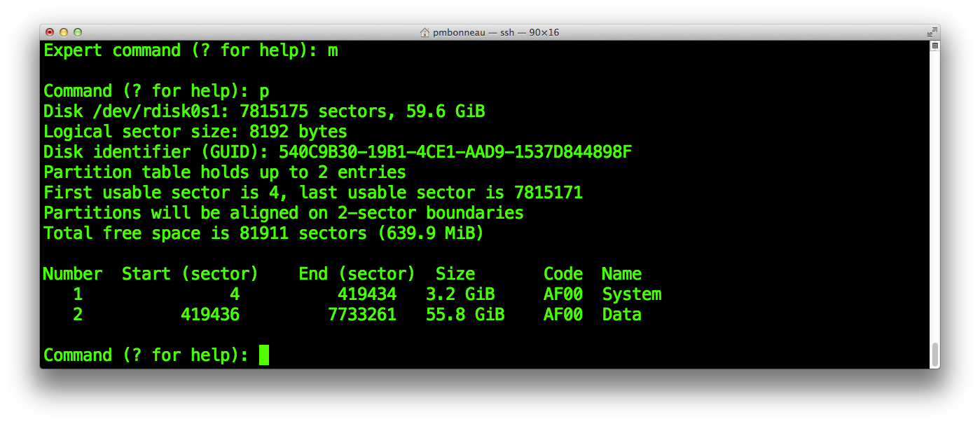Click the scrollbar thumb at the bottom
The image size is (980, 424).
(934, 355)
